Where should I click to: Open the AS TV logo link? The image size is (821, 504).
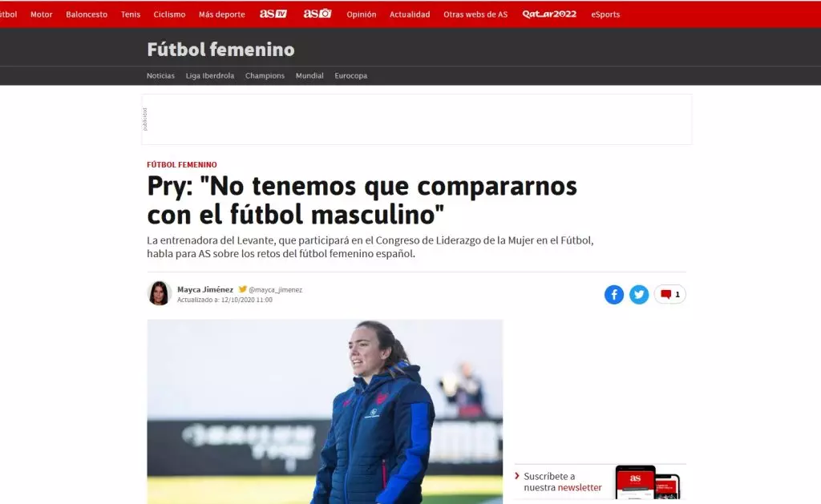tap(273, 14)
